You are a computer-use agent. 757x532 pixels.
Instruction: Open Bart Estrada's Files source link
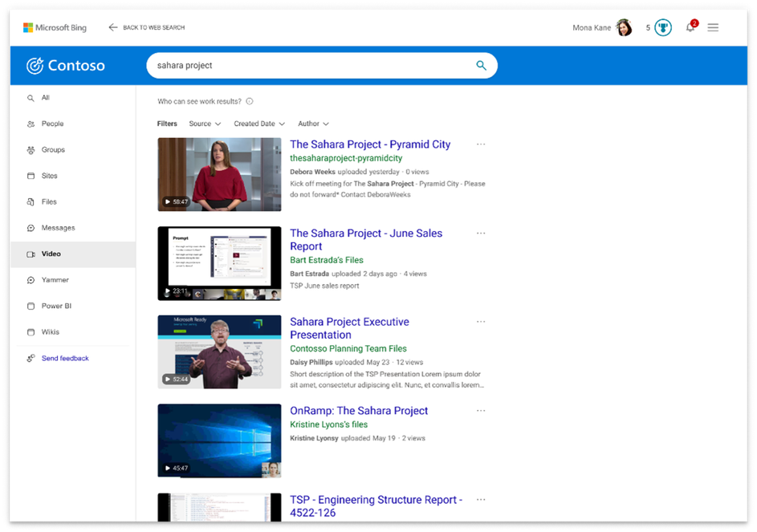click(327, 260)
